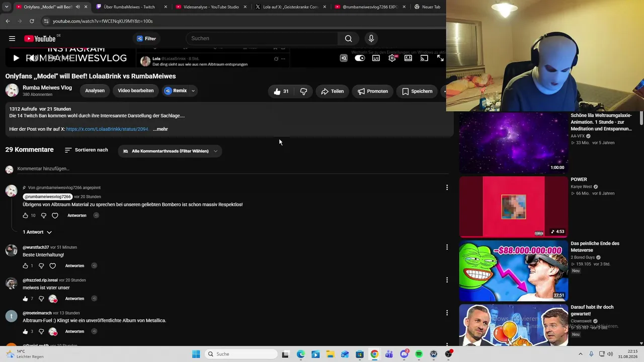Go to YouTube home via logo

(x=40, y=39)
